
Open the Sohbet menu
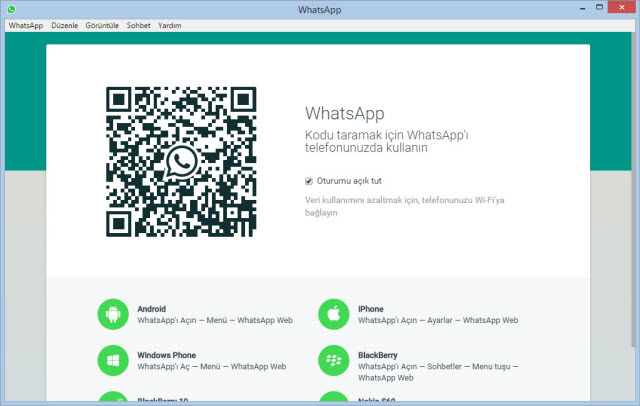(138, 25)
